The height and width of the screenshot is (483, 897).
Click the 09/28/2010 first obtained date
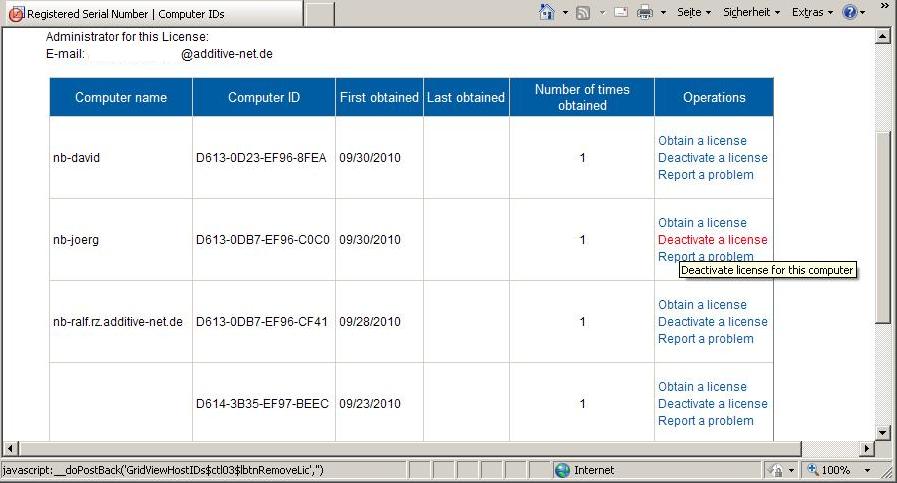point(370,322)
